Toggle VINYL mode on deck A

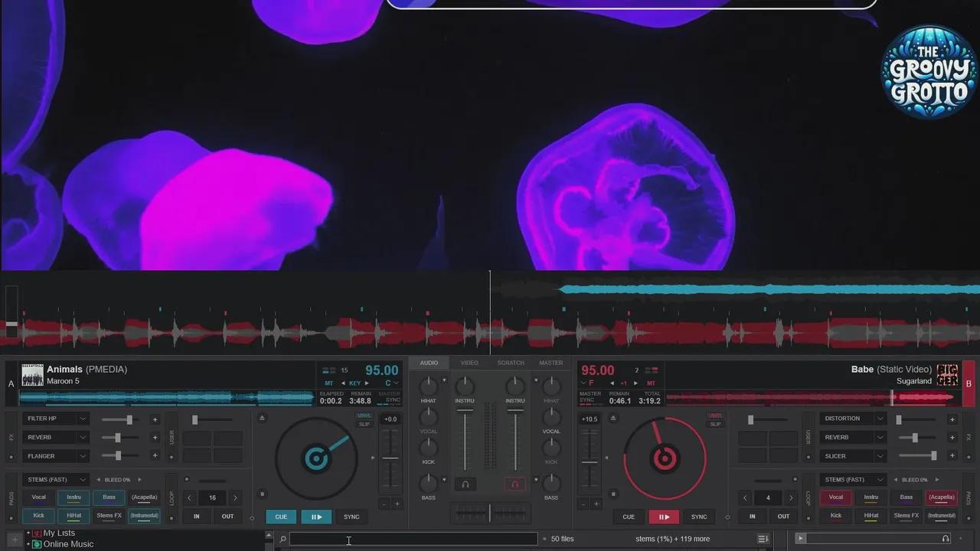click(x=364, y=416)
